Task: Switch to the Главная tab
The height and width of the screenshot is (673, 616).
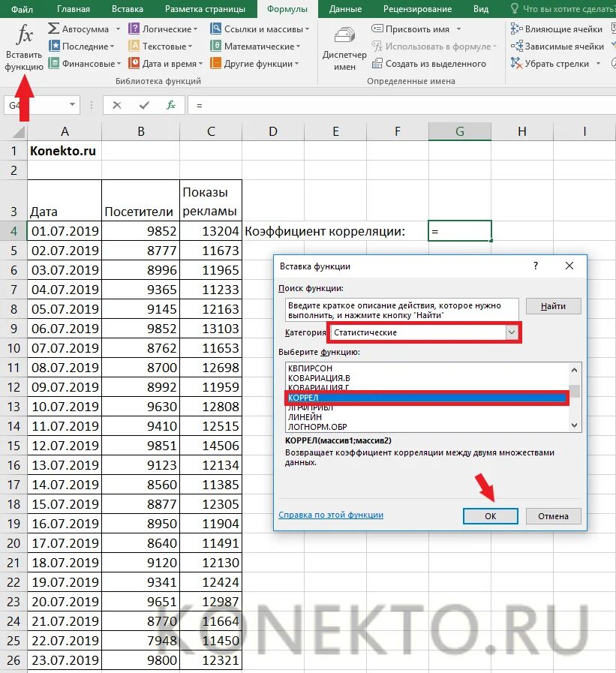Action: 74,8
